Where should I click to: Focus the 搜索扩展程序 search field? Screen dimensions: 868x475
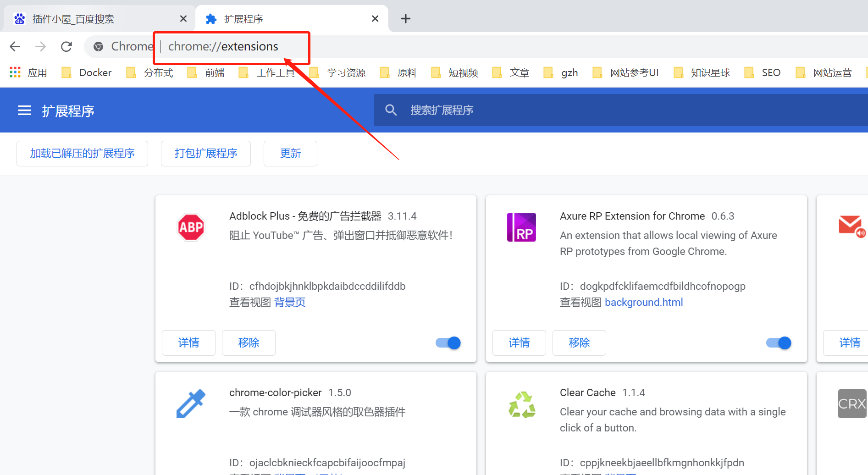pyautogui.click(x=621, y=110)
